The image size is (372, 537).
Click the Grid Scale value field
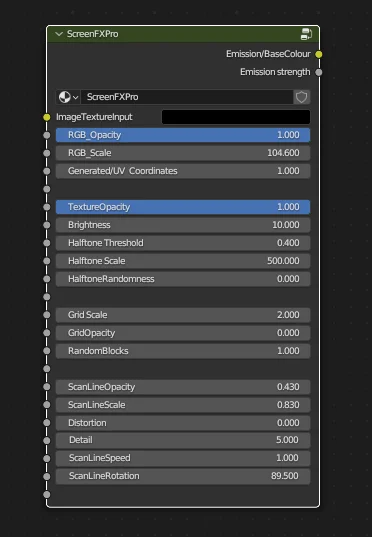click(x=183, y=315)
